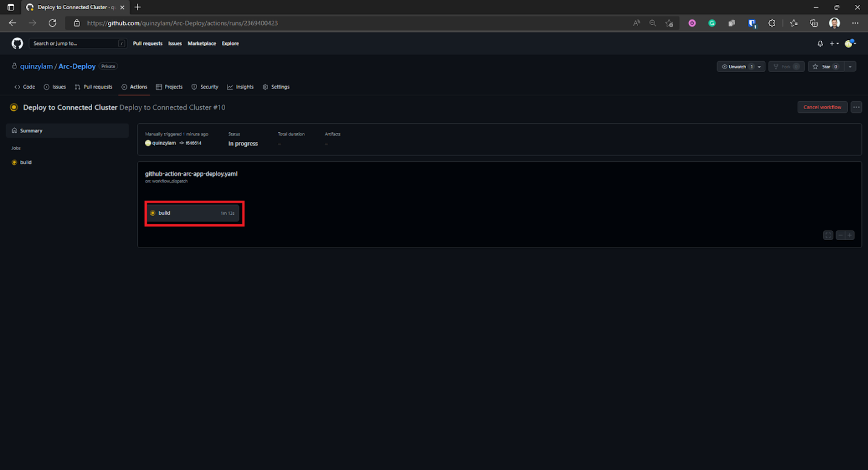Open Edge Settings and more menu
The height and width of the screenshot is (470, 868).
(x=855, y=23)
